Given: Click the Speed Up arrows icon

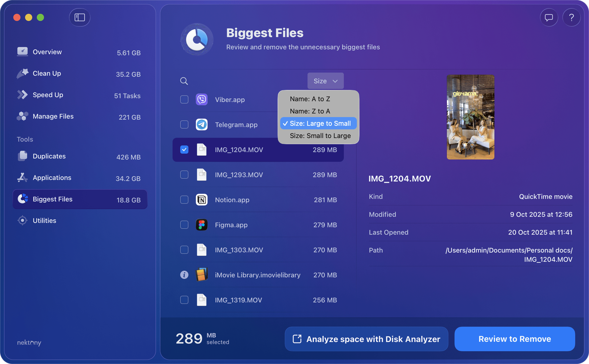Looking at the screenshot, I should click(x=22, y=95).
